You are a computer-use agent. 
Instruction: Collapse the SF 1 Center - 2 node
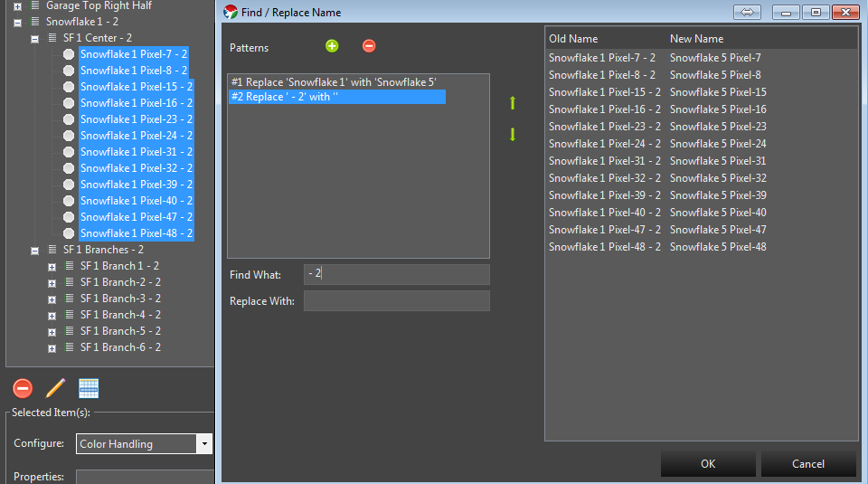(x=35, y=39)
